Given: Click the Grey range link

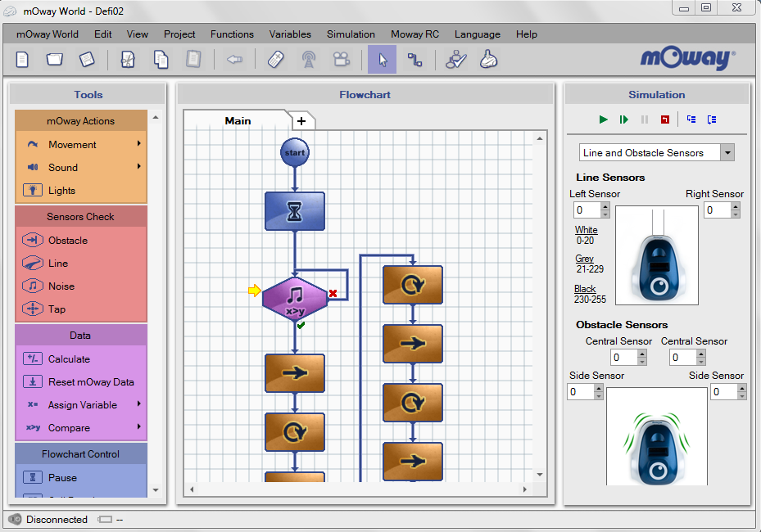Looking at the screenshot, I should [584, 259].
